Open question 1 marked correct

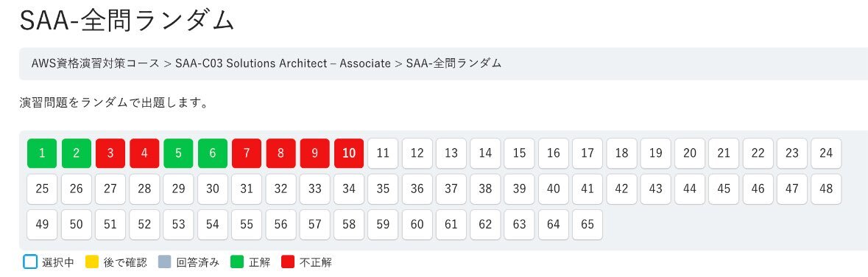[42, 153]
